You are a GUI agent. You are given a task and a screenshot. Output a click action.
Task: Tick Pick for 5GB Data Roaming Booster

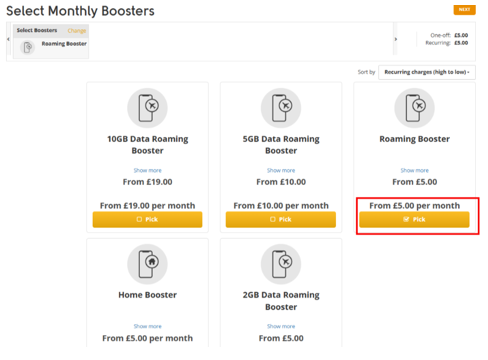pos(281,219)
